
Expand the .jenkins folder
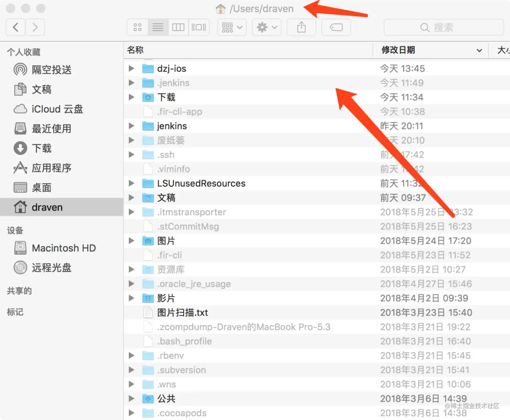point(131,83)
